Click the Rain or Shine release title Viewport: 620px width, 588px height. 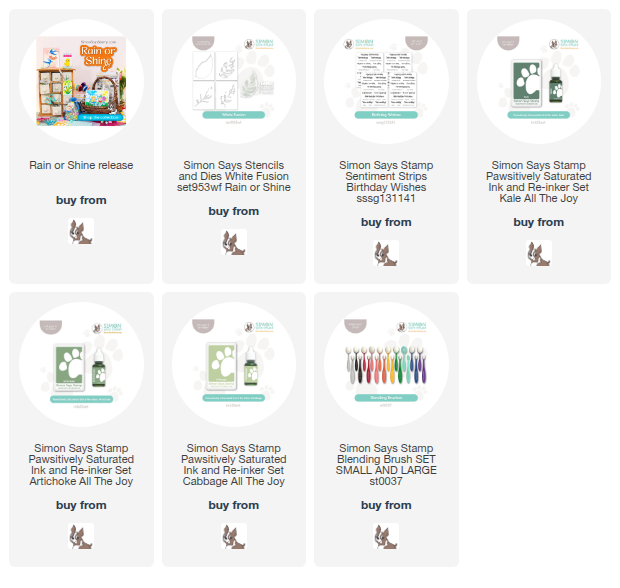coord(81,165)
